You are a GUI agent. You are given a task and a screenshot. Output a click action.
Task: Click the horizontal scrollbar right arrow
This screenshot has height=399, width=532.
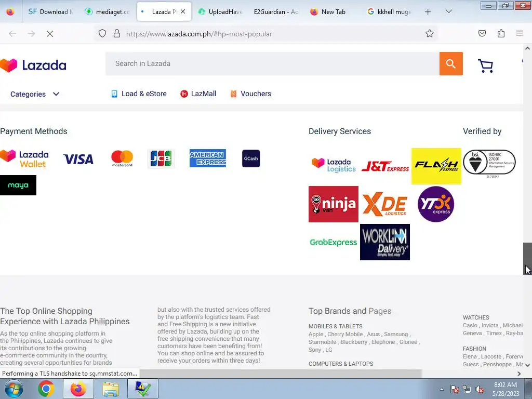coord(519,374)
